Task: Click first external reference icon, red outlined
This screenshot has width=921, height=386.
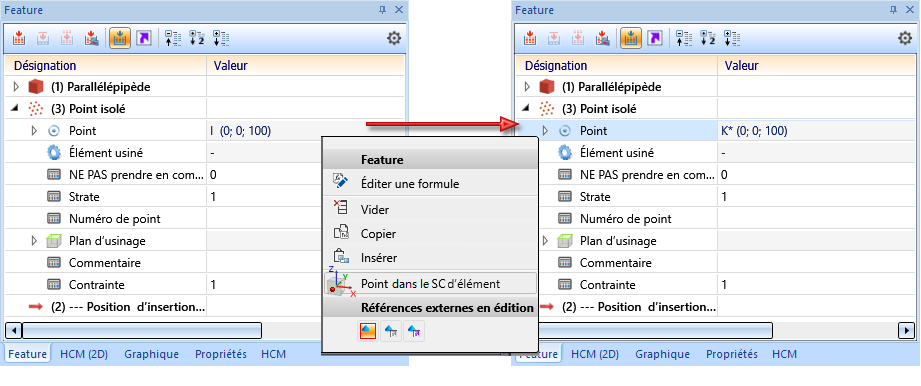Action: [368, 331]
